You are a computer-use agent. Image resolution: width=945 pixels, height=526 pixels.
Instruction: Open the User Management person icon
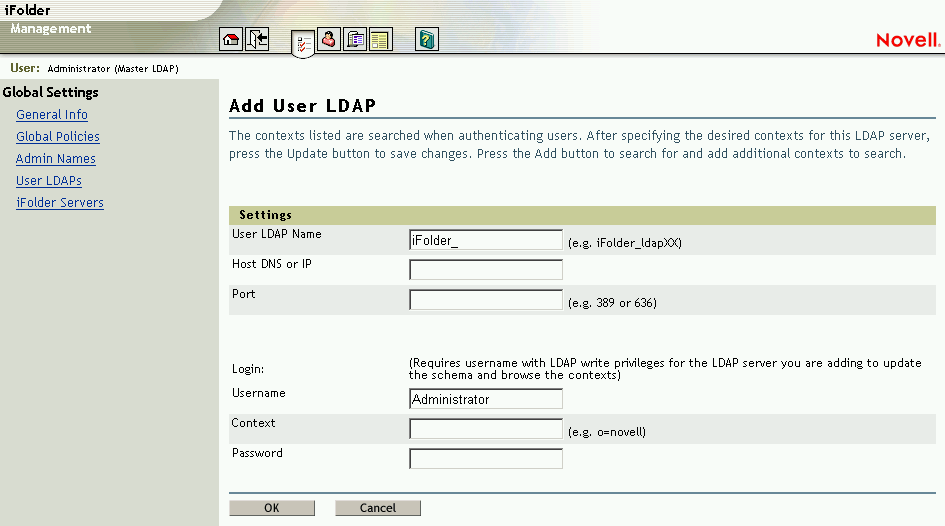click(x=329, y=39)
